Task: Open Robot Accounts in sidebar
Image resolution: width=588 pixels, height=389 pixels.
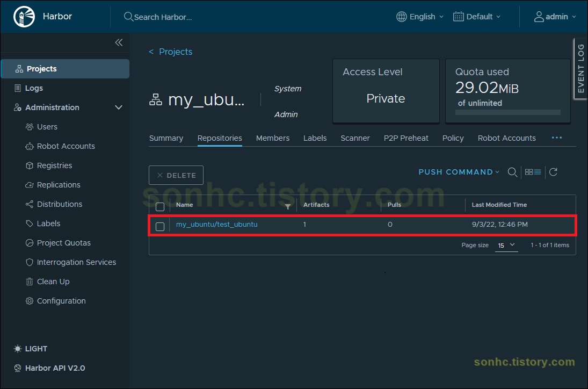Action: 66,146
